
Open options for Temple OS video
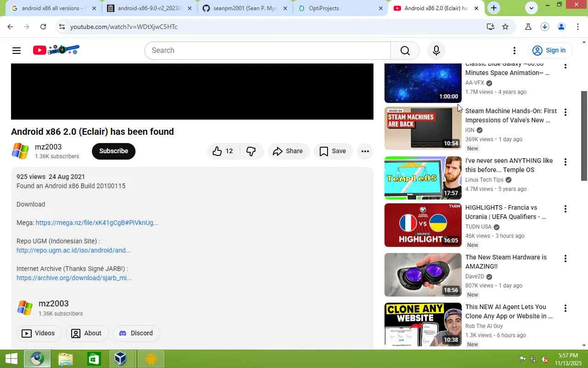tap(565, 162)
